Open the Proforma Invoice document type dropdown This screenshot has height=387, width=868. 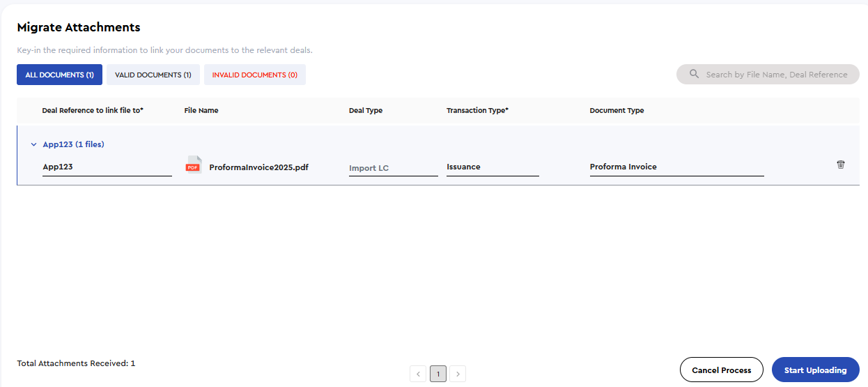pyautogui.click(x=676, y=167)
